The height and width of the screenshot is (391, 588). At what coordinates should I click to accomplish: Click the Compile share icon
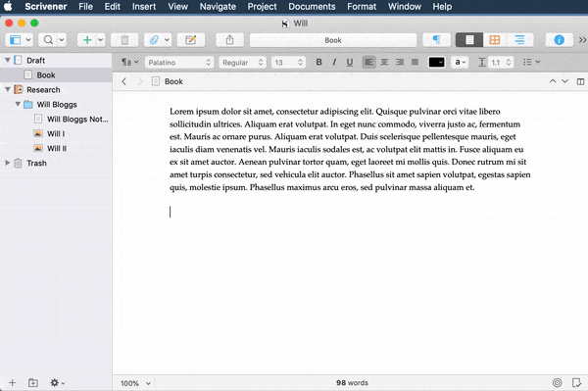[x=230, y=40]
